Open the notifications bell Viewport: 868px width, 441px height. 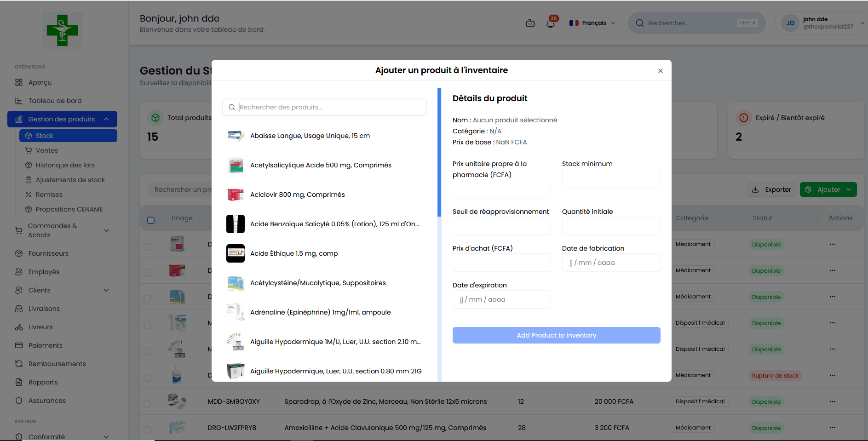[x=551, y=23]
